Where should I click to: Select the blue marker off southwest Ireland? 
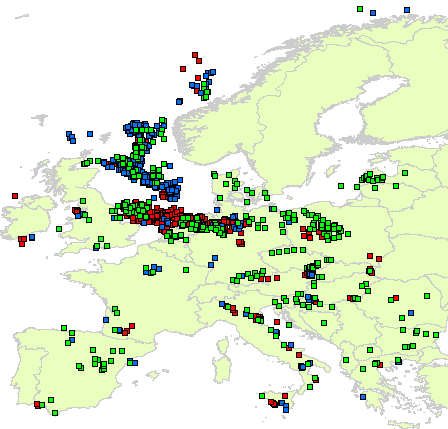point(32,237)
